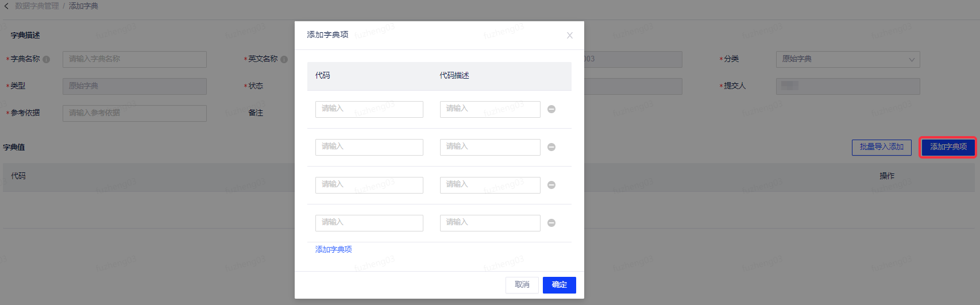The image size is (980, 305).
Task: Show the info tooltip beside 英文名称
Action: [x=284, y=59]
